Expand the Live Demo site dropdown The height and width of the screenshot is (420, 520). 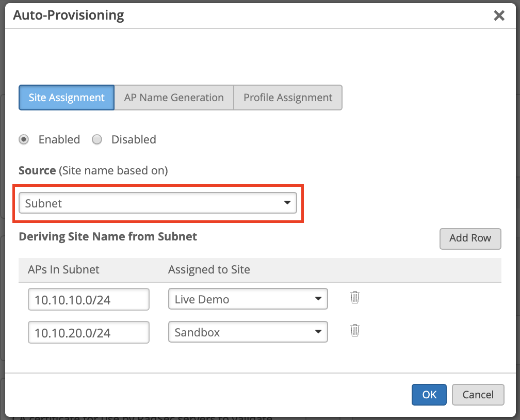click(x=248, y=299)
